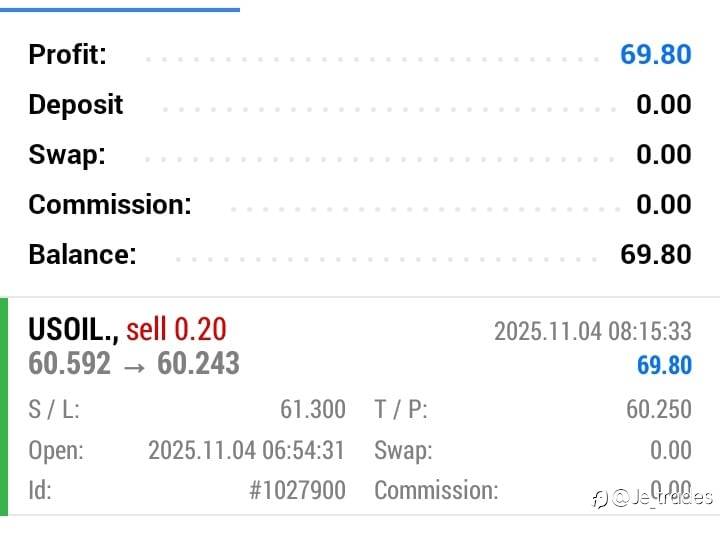Click the Balance total 69.80
This screenshot has height=533, width=720.
655,254
